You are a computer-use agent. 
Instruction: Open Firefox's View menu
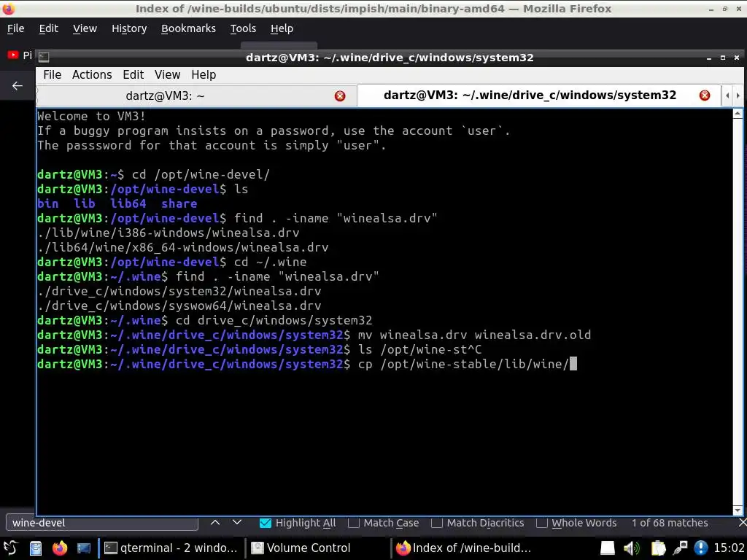point(85,28)
